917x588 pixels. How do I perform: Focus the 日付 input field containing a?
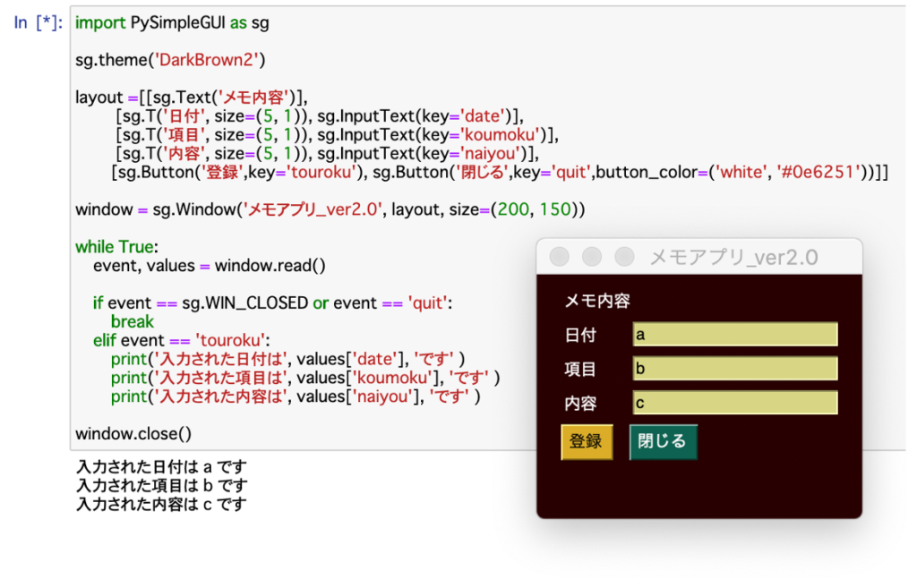tap(734, 335)
